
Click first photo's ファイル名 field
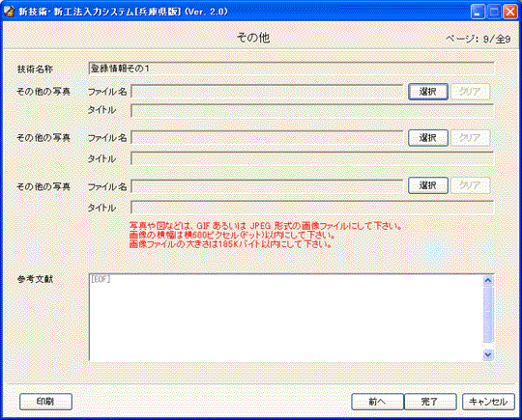pos(267,92)
